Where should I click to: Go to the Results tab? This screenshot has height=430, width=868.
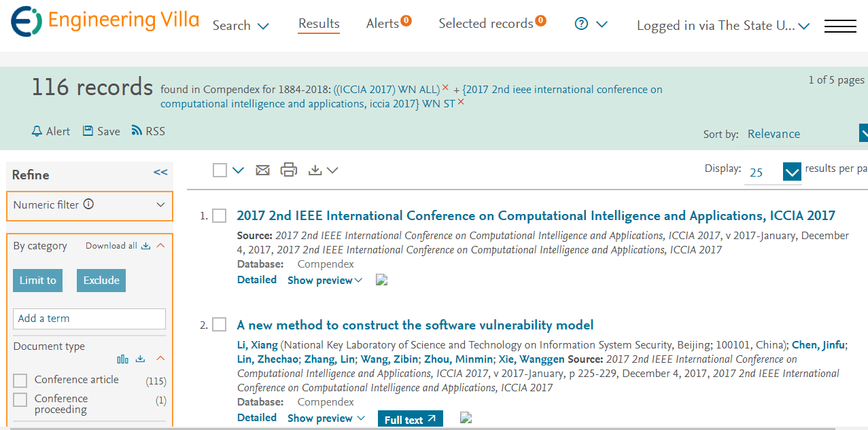319,24
